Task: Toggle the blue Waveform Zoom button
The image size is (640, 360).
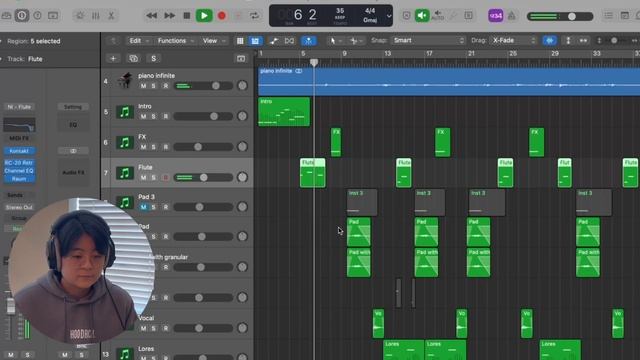Action: pos(549,40)
